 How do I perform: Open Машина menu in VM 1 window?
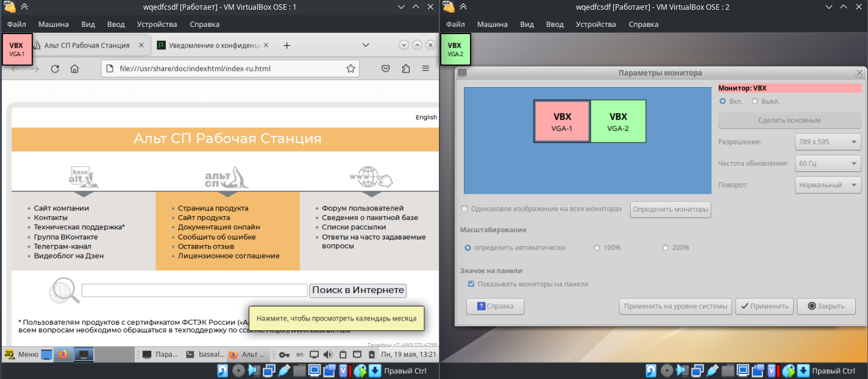pos(54,24)
